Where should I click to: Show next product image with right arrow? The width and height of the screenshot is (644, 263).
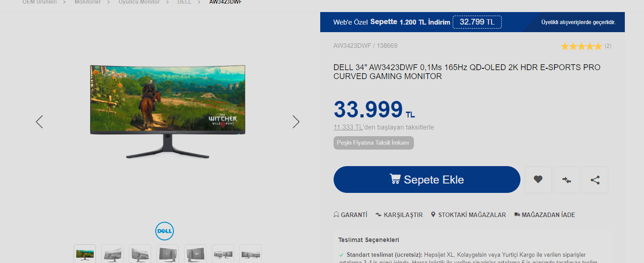click(x=296, y=121)
